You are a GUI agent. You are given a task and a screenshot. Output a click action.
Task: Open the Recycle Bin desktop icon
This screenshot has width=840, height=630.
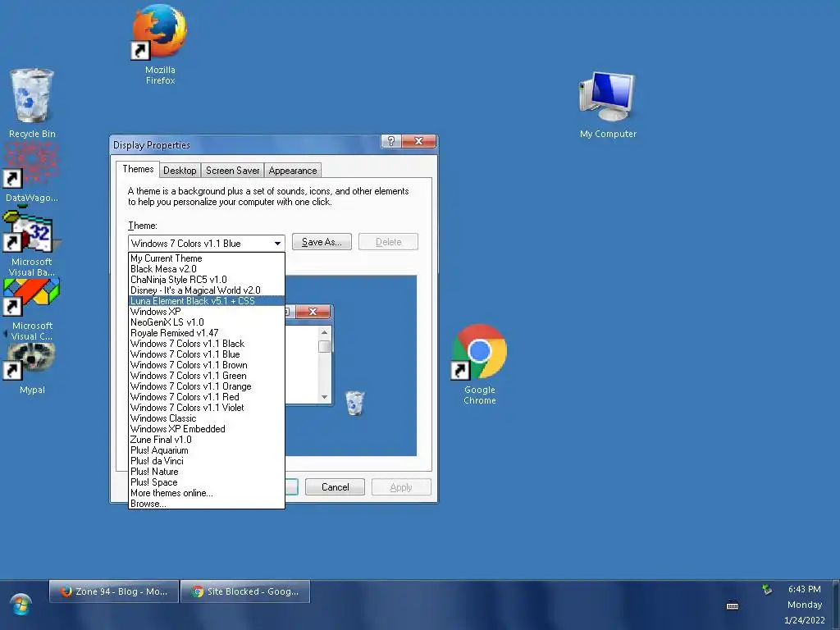[32, 103]
